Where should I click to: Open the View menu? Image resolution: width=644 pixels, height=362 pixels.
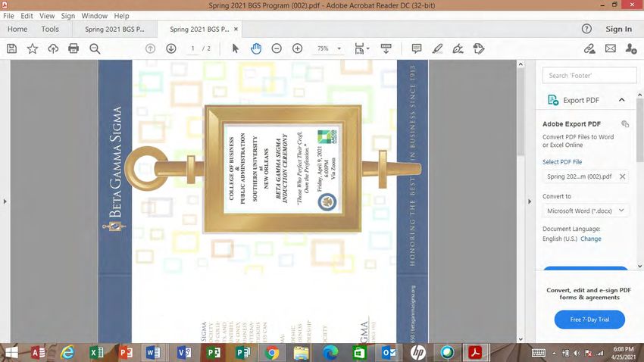point(47,16)
